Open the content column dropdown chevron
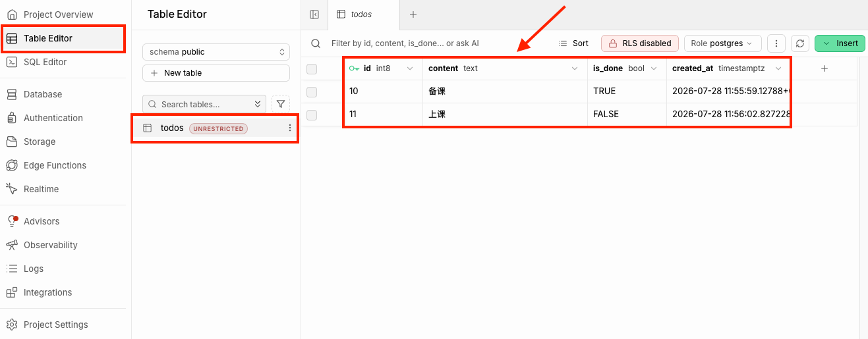The height and width of the screenshot is (339, 868). pyautogui.click(x=575, y=68)
